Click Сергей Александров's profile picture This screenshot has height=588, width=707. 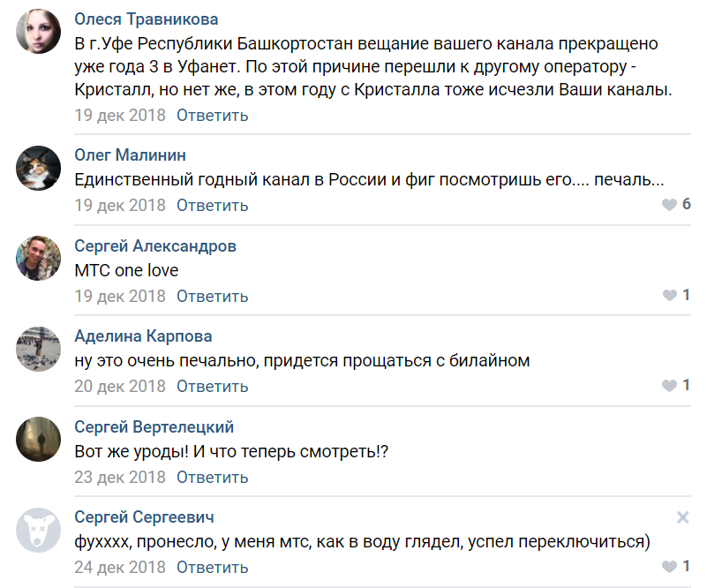39,259
